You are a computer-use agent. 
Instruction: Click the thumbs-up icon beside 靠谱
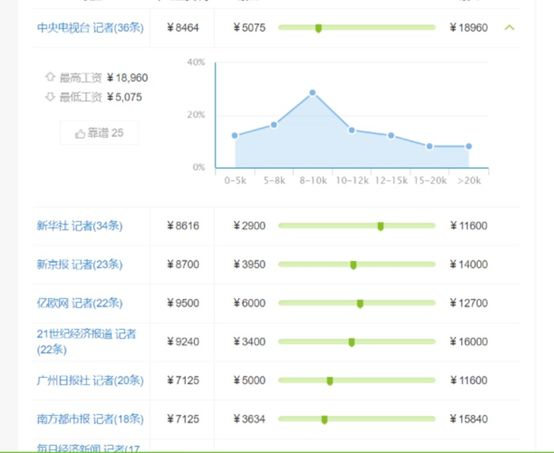click(x=80, y=134)
